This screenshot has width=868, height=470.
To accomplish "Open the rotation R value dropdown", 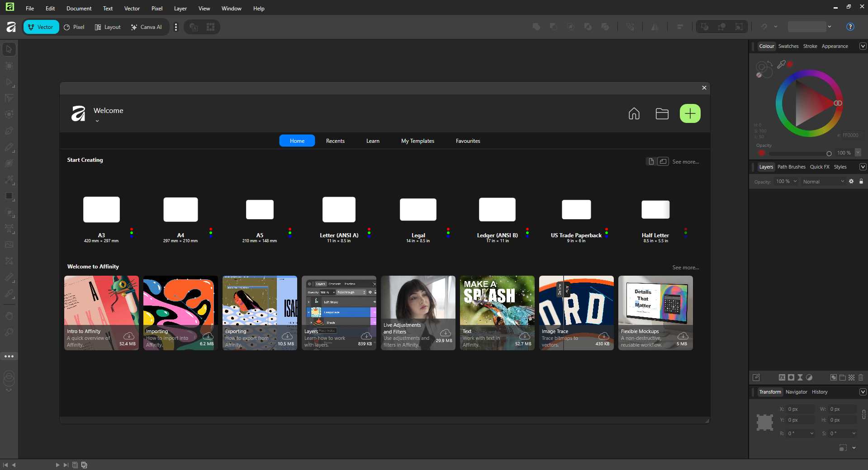I will 812,433.
